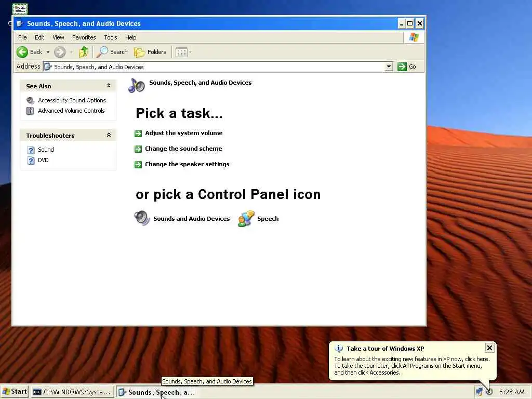Click the tour tray icon near the clock
Image resolution: width=532 pixels, height=399 pixels.
click(489, 392)
